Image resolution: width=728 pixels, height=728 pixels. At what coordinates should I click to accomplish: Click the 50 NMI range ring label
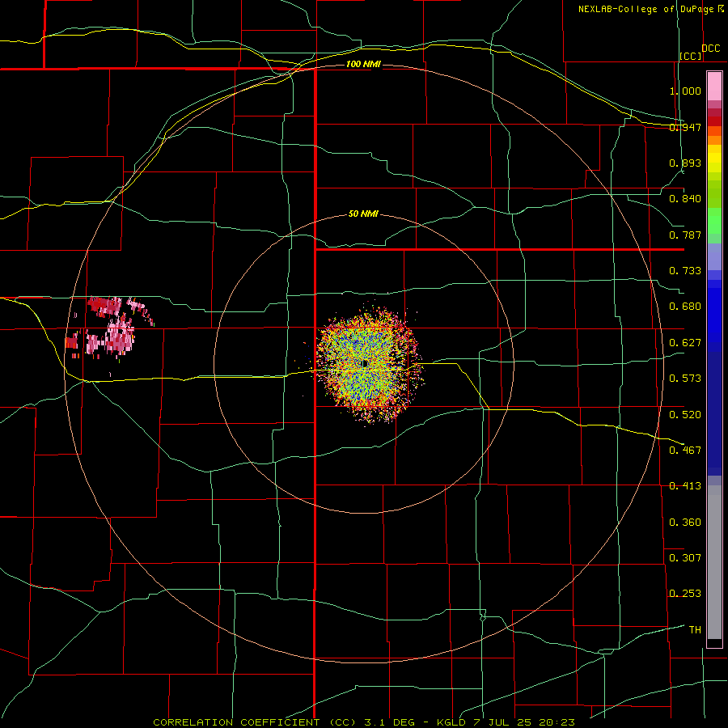(363, 214)
